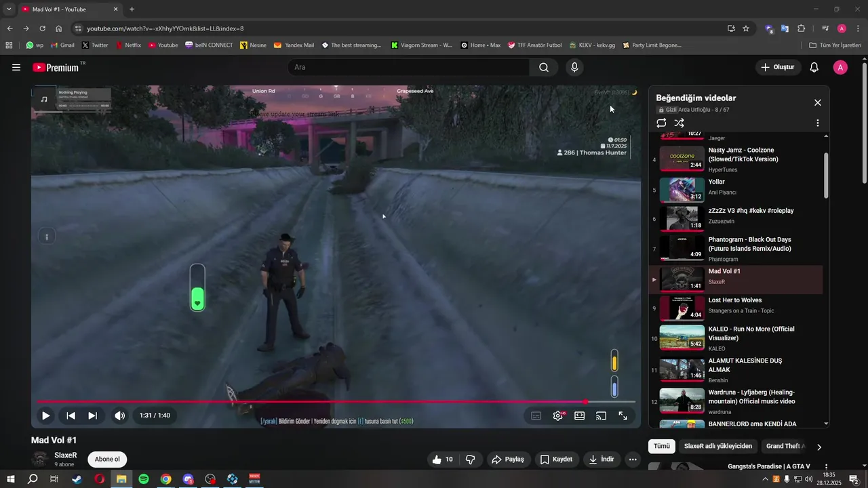Open the Twitter bookmark
868x488 pixels.
pos(95,45)
